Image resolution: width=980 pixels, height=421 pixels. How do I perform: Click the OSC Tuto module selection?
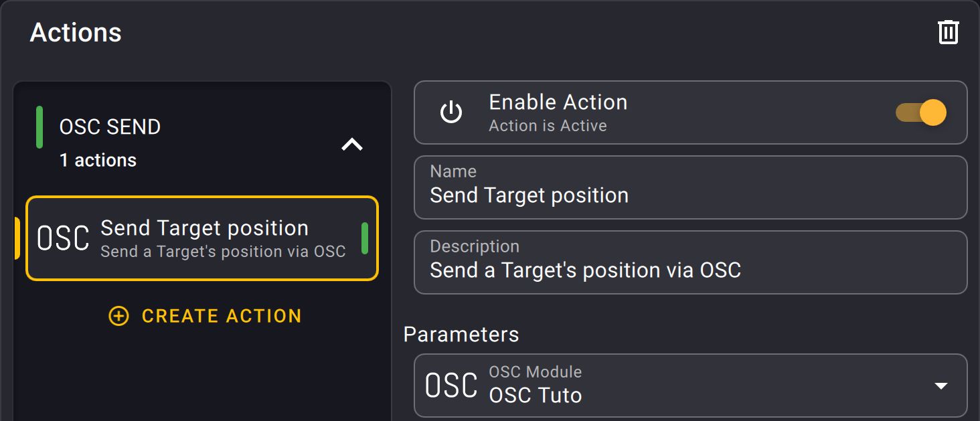pos(535,395)
